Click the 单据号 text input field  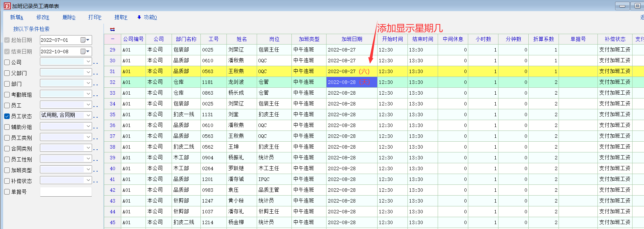click(x=66, y=192)
